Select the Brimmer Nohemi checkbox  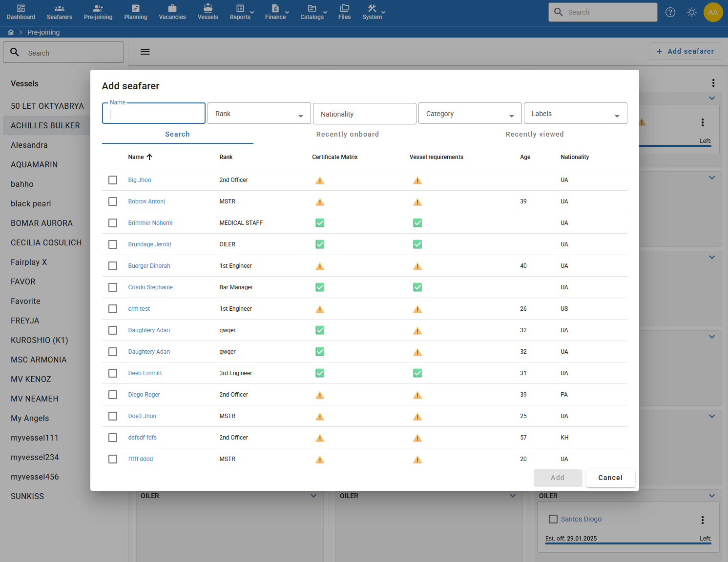[113, 223]
